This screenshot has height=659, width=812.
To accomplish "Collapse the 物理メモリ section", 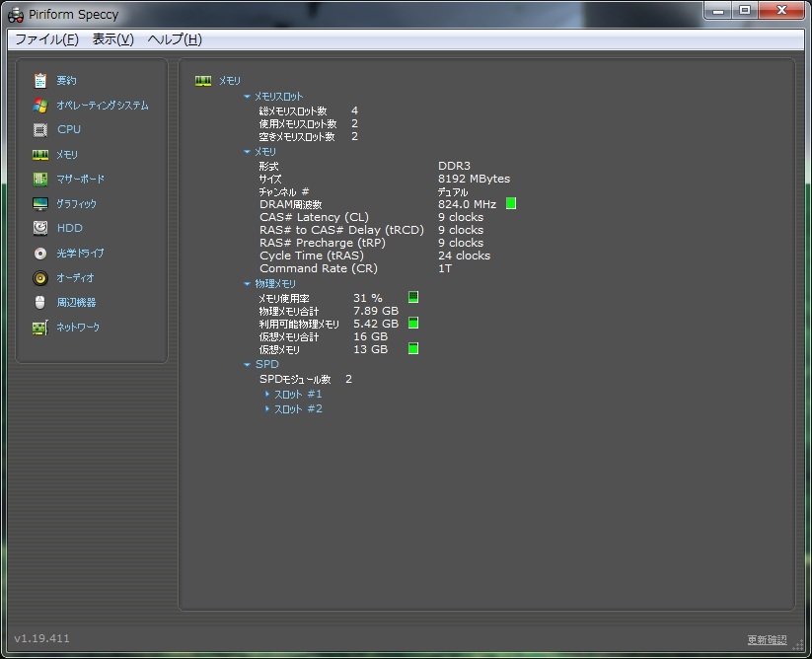I will (247, 284).
